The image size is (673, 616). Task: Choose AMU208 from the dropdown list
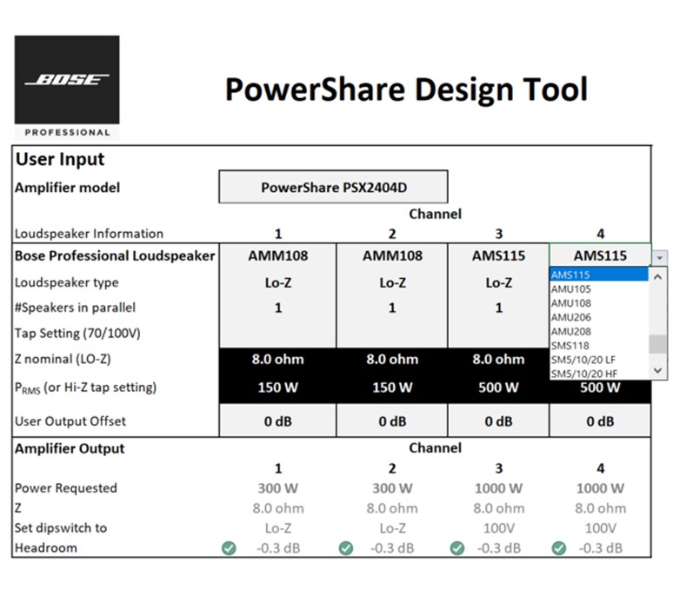click(x=598, y=331)
